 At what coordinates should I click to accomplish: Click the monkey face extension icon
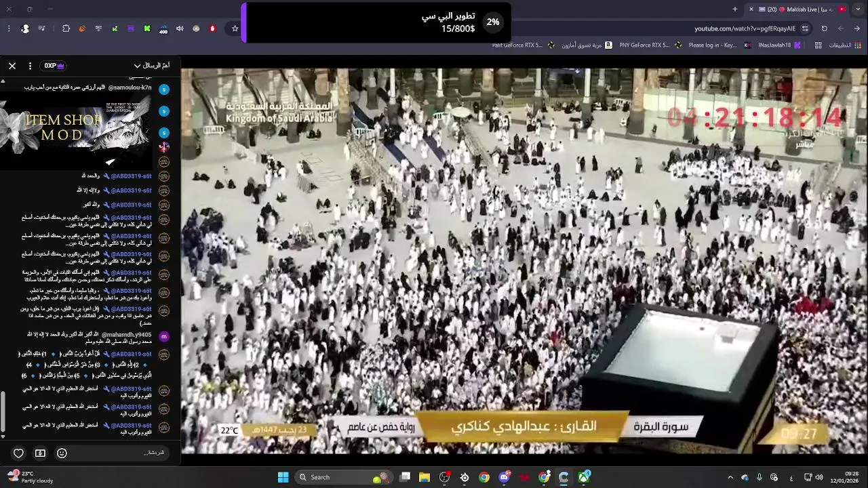[x=196, y=28]
